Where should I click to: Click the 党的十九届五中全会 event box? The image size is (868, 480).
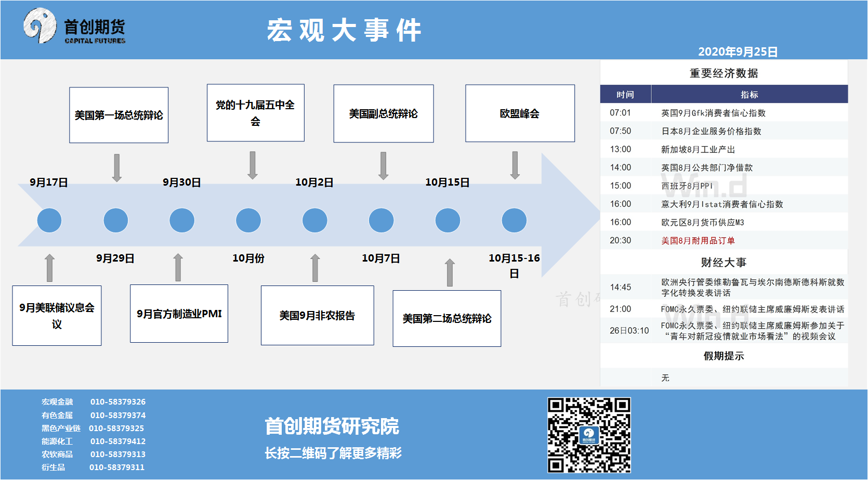pos(256,113)
